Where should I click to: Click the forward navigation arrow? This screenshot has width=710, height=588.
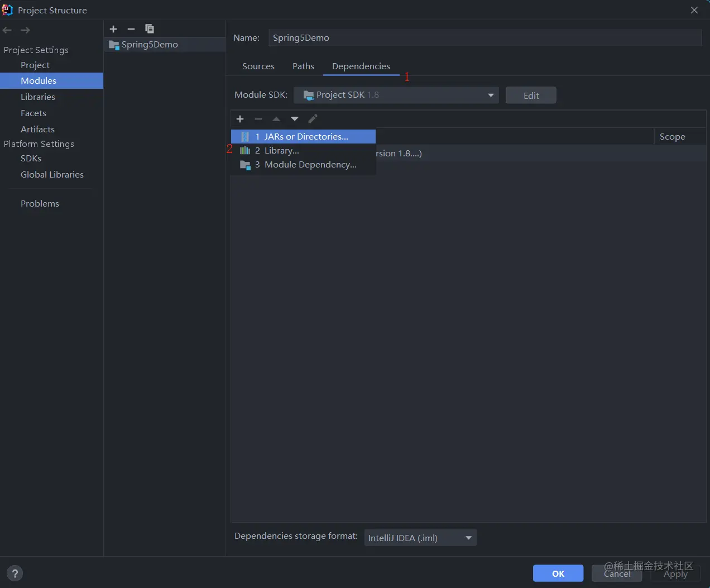[25, 30]
